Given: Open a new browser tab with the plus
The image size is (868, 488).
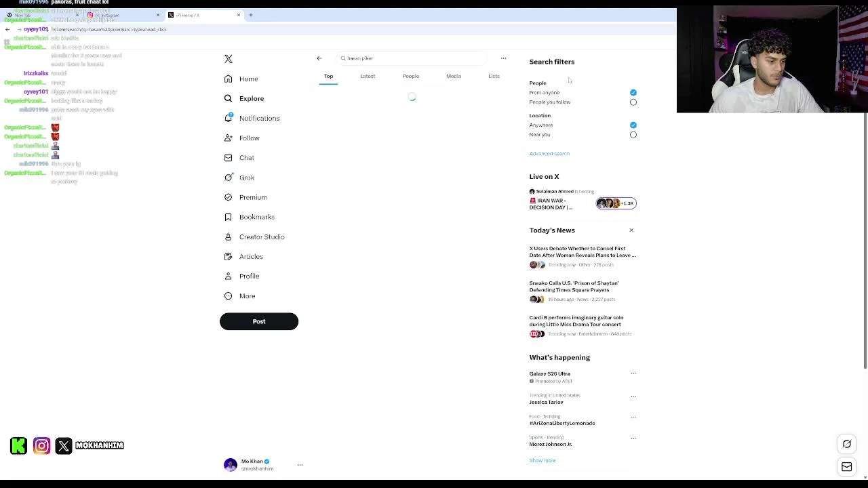Looking at the screenshot, I should 250,15.
